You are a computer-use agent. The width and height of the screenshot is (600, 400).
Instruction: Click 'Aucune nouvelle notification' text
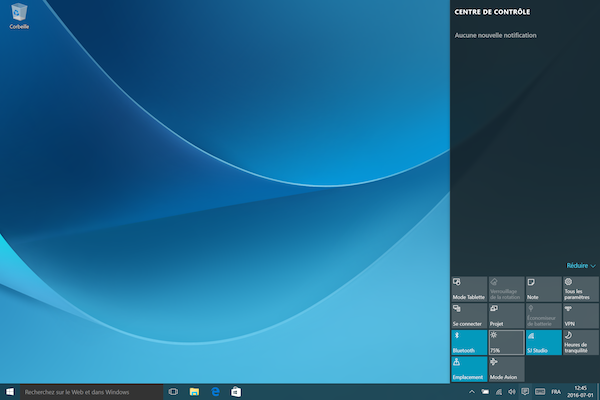click(x=495, y=35)
